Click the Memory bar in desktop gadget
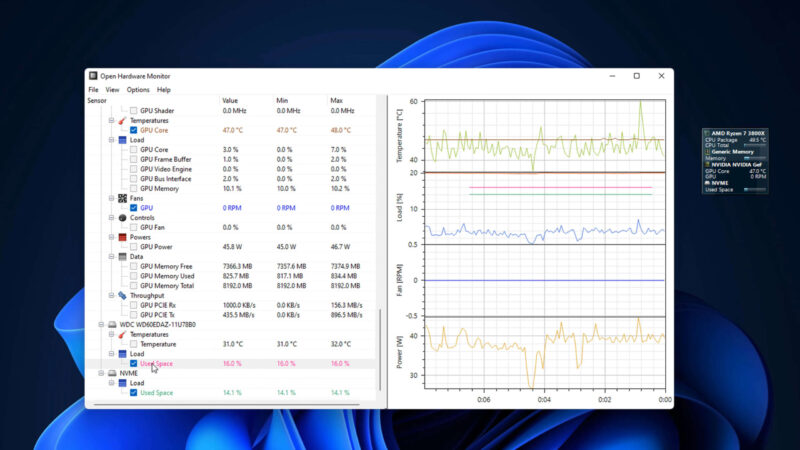The height and width of the screenshot is (450, 800). pos(755,158)
